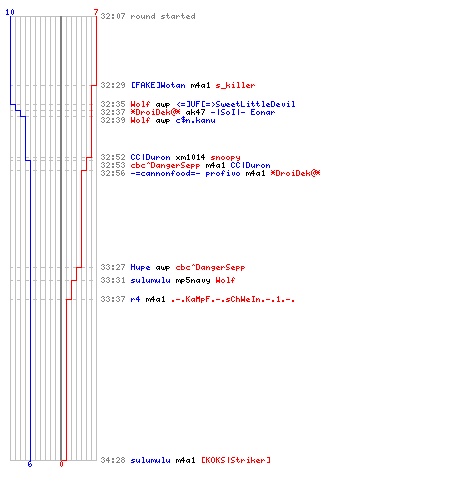The height and width of the screenshot is (500, 450).
Task: Click blue team start count 10
Action: click(x=10, y=12)
